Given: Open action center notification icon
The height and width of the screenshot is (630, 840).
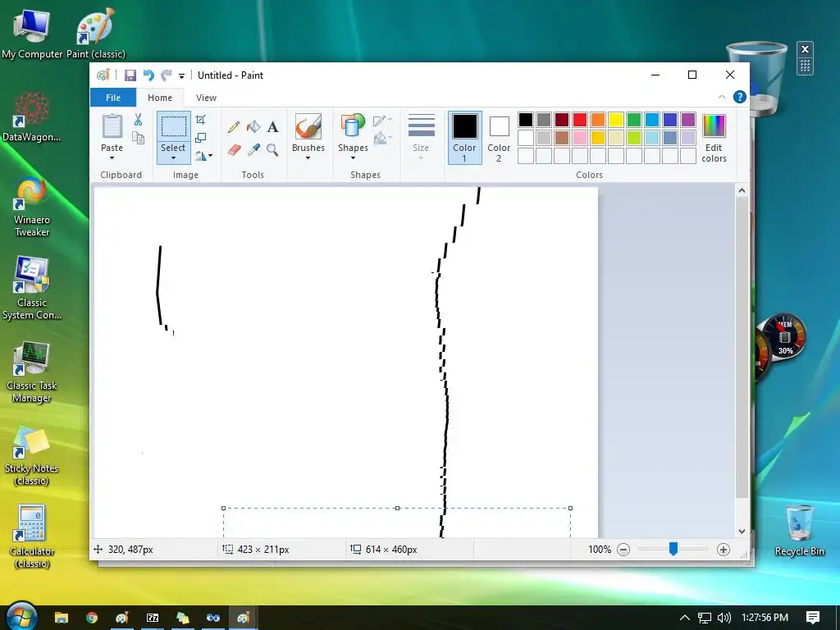Looking at the screenshot, I should 813,618.
